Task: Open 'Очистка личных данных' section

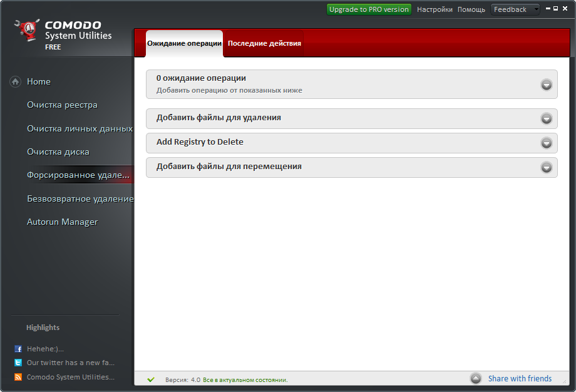Action: [80, 128]
